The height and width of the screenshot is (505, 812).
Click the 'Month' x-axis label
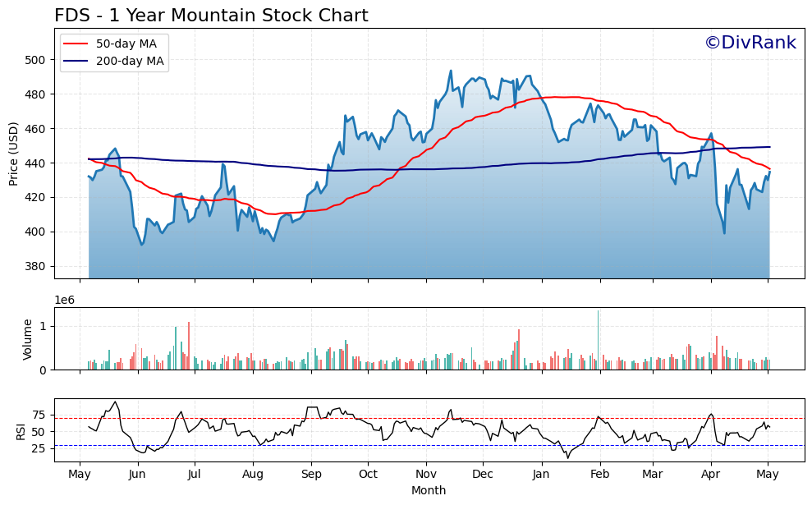[429, 490]
